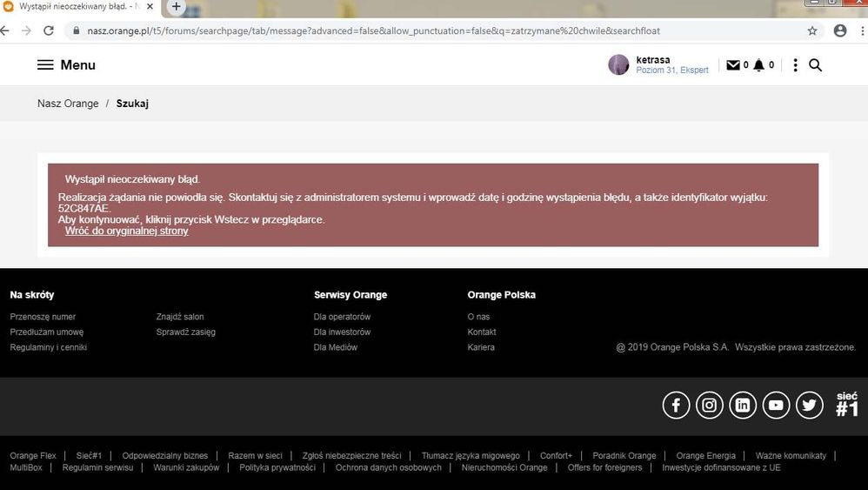Click the Twitter social icon
Screen dimensions: 868x490
pos(810,405)
